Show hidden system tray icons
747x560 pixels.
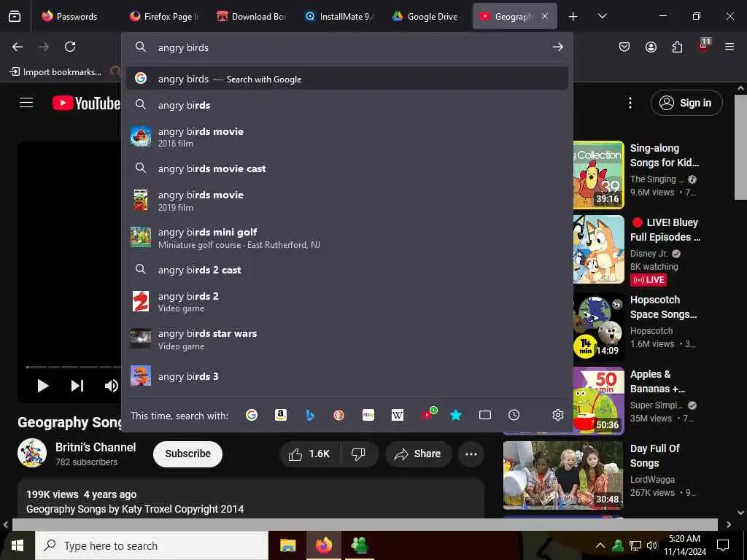tap(600, 545)
